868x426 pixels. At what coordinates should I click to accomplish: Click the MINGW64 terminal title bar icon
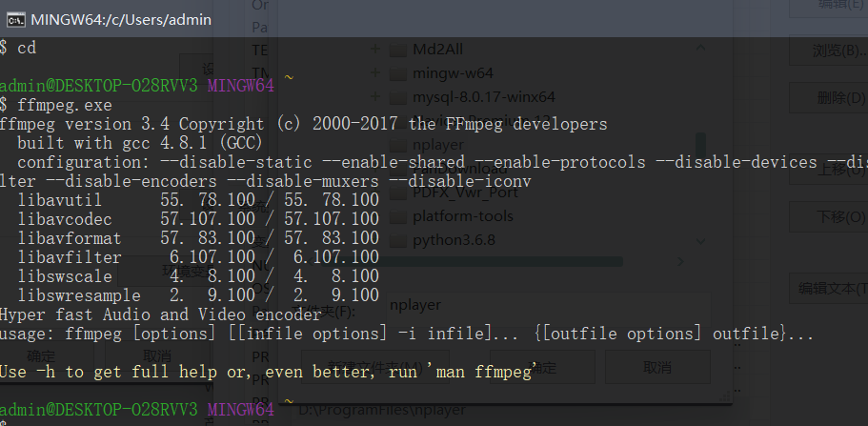(x=15, y=20)
